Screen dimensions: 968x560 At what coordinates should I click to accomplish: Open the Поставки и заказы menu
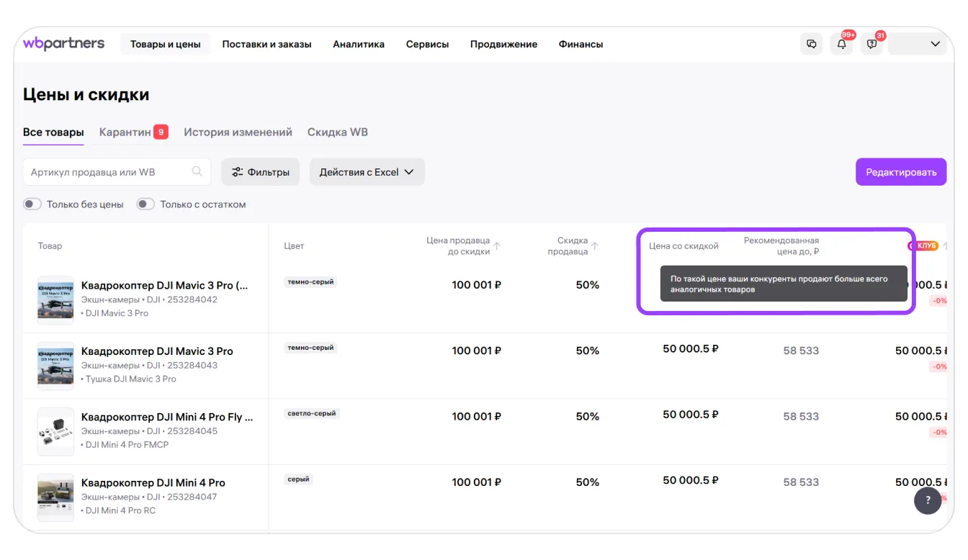[266, 44]
